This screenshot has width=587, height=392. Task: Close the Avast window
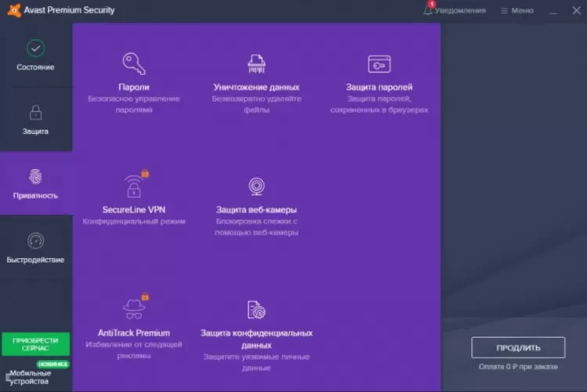coord(576,10)
